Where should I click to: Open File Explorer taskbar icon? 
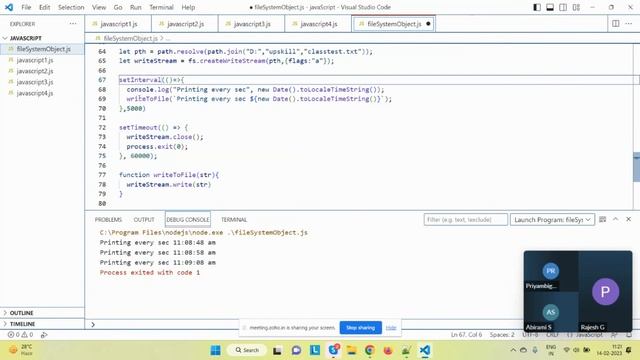click(351, 350)
